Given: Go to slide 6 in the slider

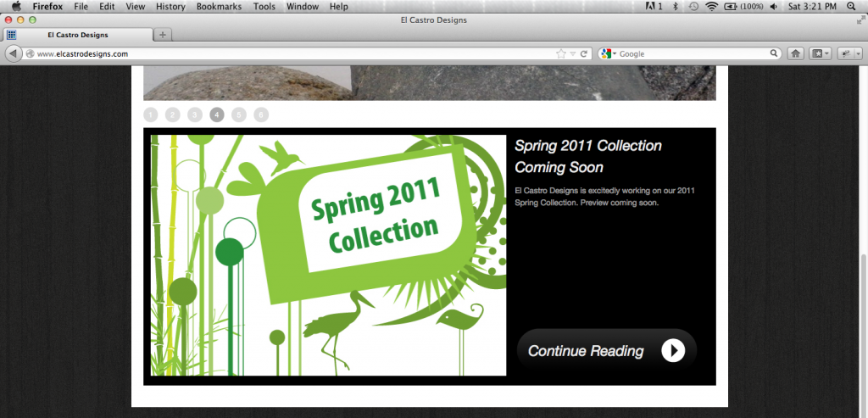Looking at the screenshot, I should [261, 114].
